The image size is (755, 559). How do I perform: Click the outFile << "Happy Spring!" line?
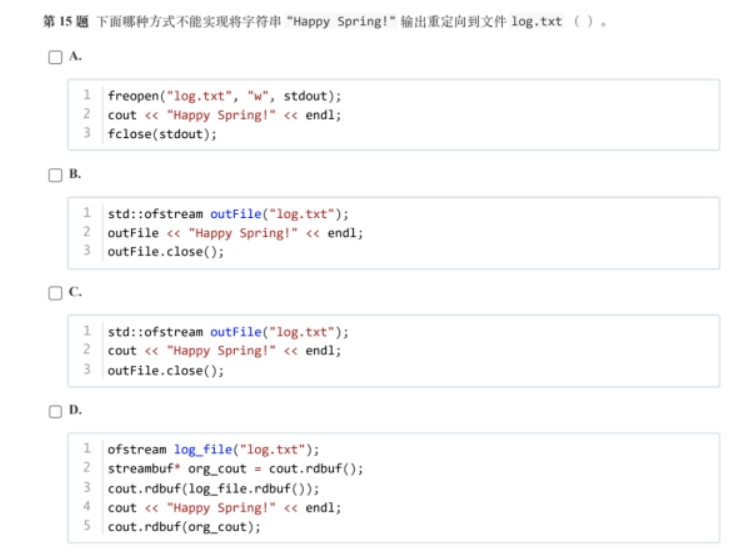tap(235, 233)
